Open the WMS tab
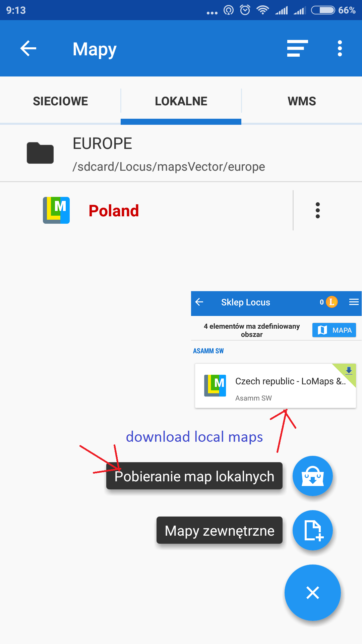The height and width of the screenshot is (644, 362). click(x=302, y=101)
